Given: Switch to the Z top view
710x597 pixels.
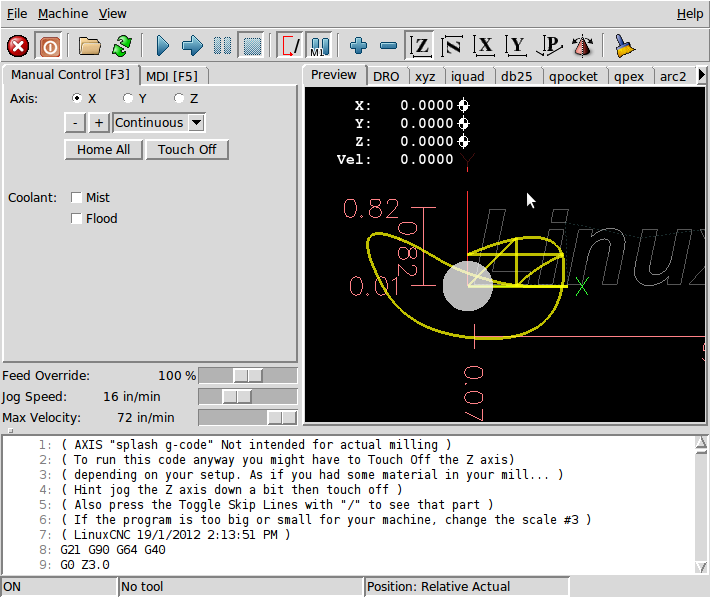Looking at the screenshot, I should click(x=421, y=46).
